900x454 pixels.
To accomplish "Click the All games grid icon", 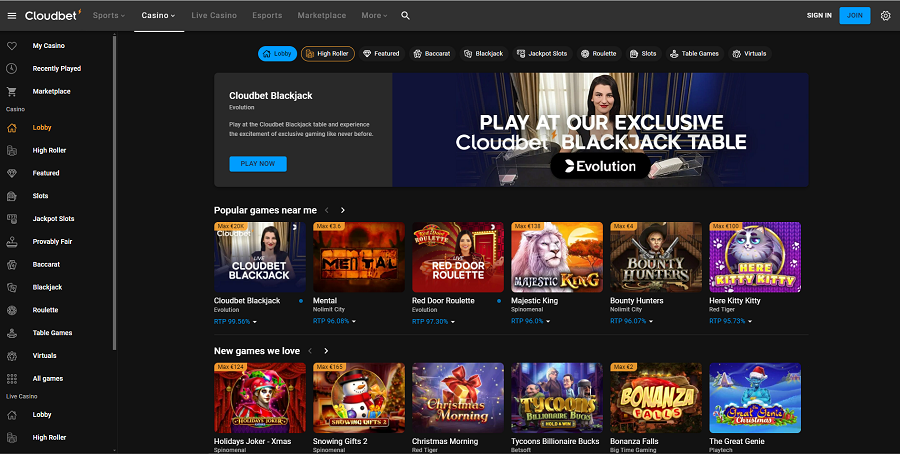I will pyautogui.click(x=11, y=379).
